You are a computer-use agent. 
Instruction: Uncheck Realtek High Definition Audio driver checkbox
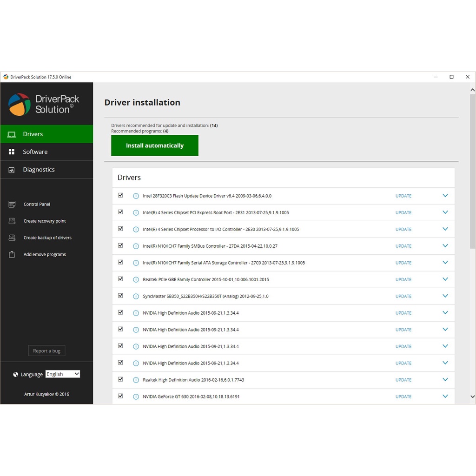120,379
